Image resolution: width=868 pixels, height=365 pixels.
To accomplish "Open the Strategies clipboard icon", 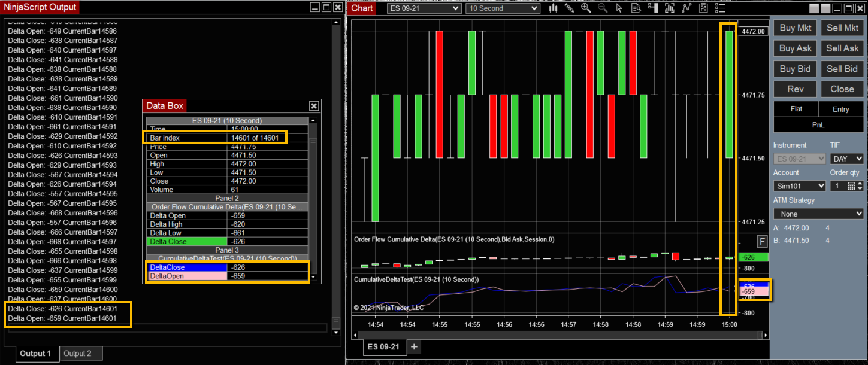I will (x=703, y=8).
